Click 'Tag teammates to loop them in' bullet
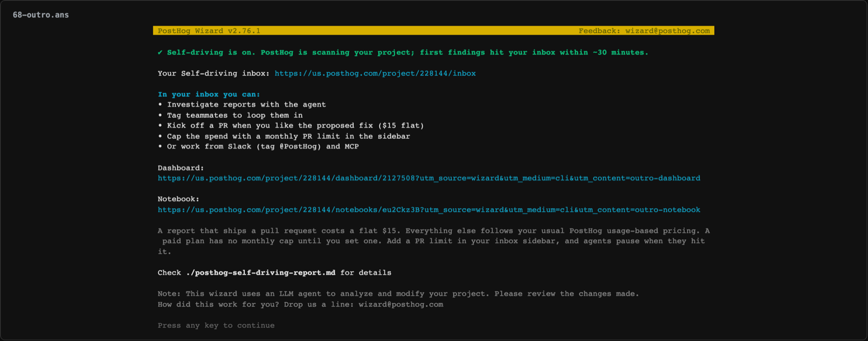The width and height of the screenshot is (868, 341). click(x=230, y=115)
